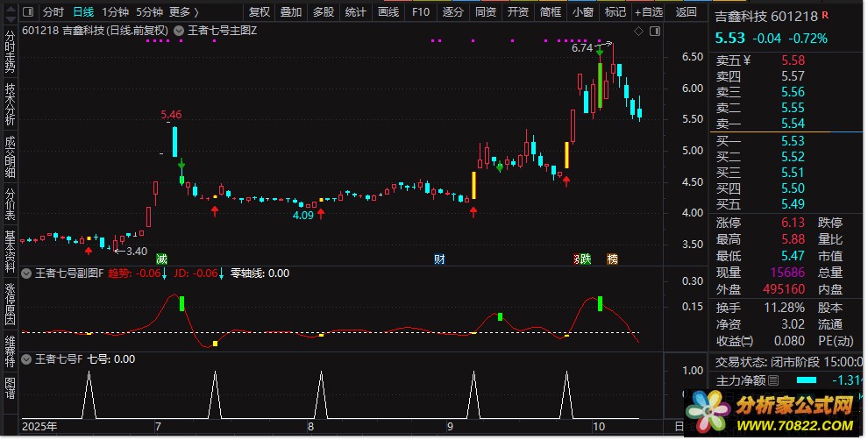868x440 pixels.
Task: Open the 维赛特 sidebar tab
Action: (x=10, y=351)
